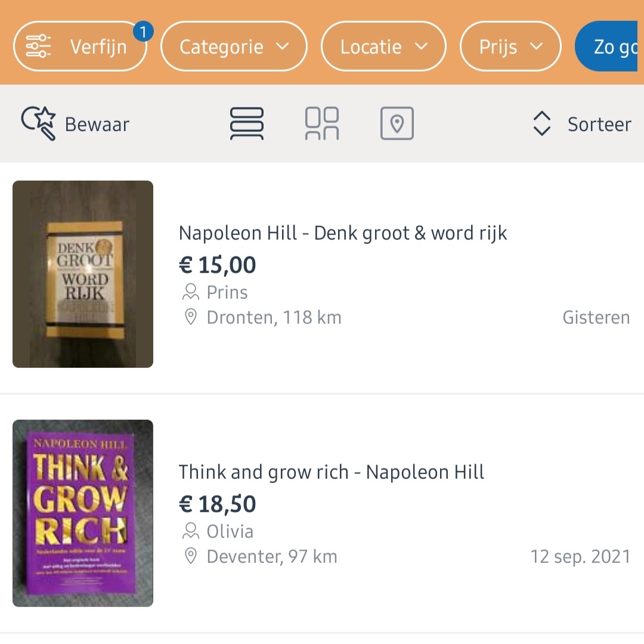Click the seller person icon beside Prins

click(191, 292)
